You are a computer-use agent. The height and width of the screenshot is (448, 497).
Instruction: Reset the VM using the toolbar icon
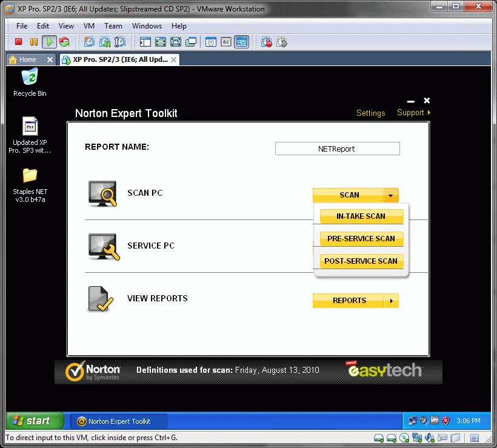click(64, 42)
